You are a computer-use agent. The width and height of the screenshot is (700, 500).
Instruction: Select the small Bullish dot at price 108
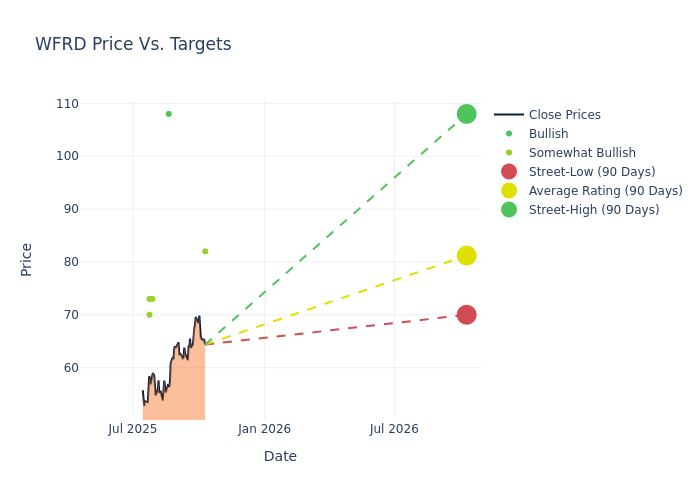coord(168,114)
